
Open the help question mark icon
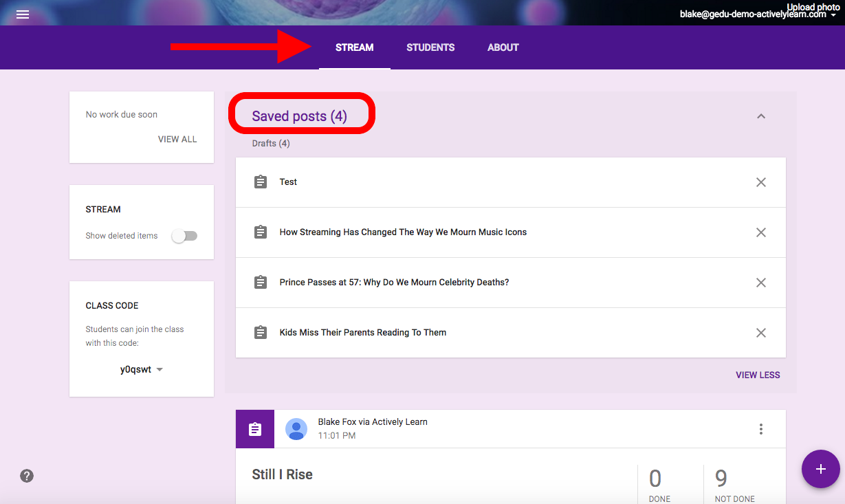pyautogui.click(x=27, y=476)
